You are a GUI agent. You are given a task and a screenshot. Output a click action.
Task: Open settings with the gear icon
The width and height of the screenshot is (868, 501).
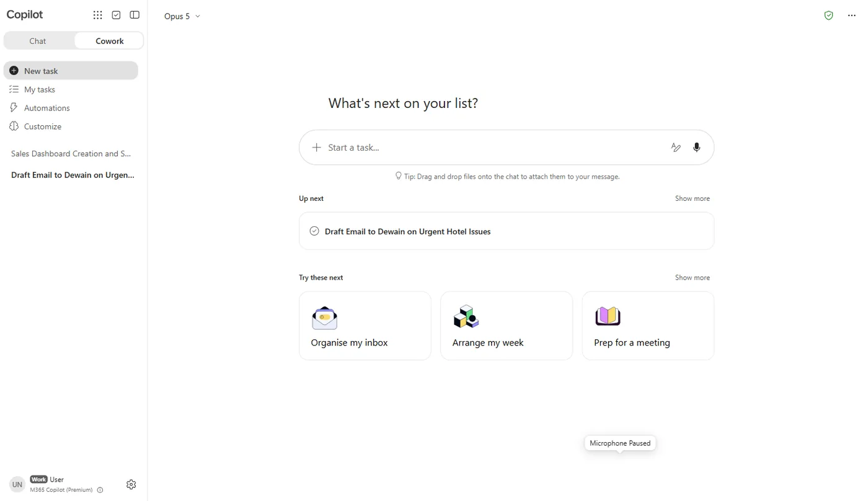(131, 484)
